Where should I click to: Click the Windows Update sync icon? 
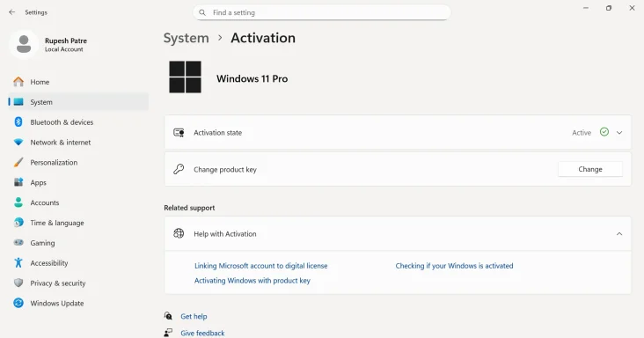click(x=18, y=303)
